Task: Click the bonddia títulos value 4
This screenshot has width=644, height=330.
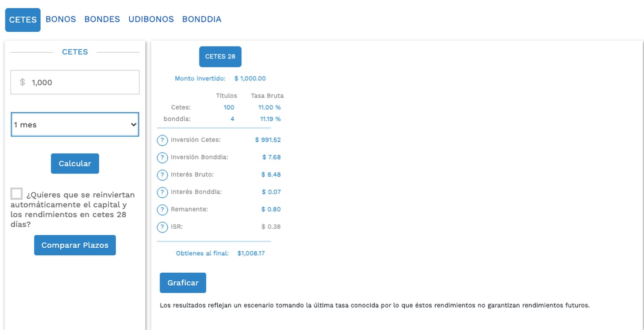Action: pos(232,119)
